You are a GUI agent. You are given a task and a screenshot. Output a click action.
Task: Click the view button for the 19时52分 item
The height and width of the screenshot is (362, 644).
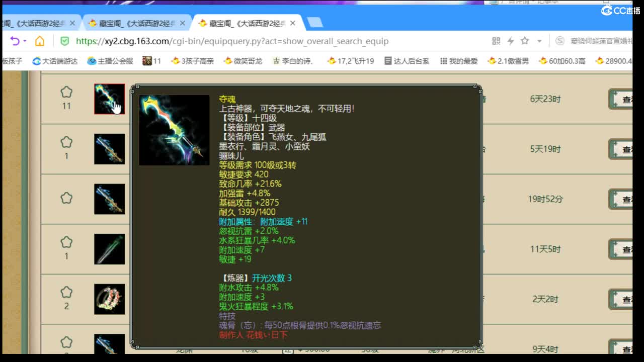pyautogui.click(x=621, y=199)
